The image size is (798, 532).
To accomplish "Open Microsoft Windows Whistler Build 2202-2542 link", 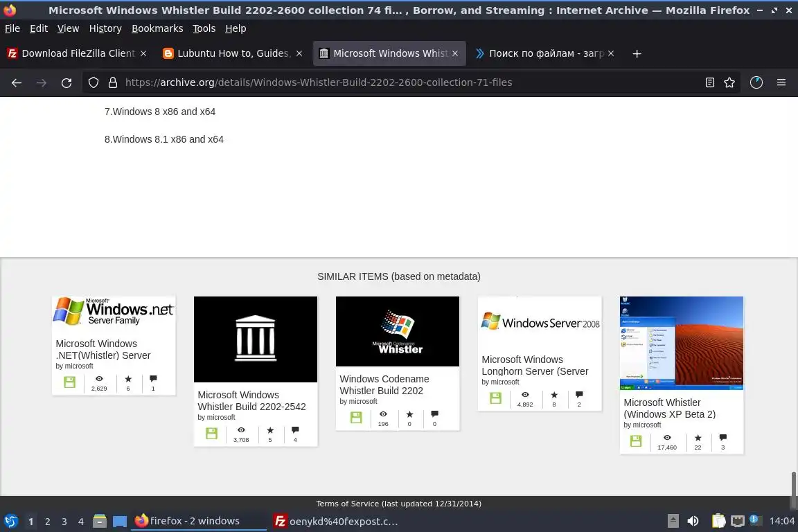I will [x=251, y=400].
